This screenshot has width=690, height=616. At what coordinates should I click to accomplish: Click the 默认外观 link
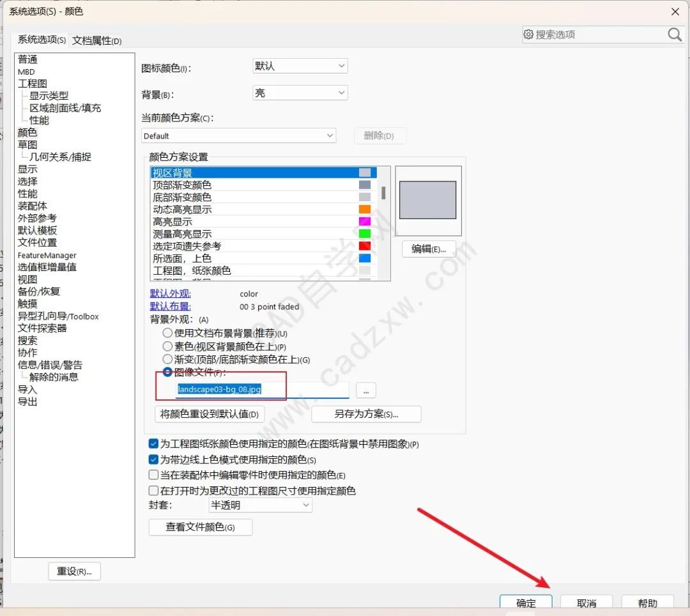click(169, 293)
